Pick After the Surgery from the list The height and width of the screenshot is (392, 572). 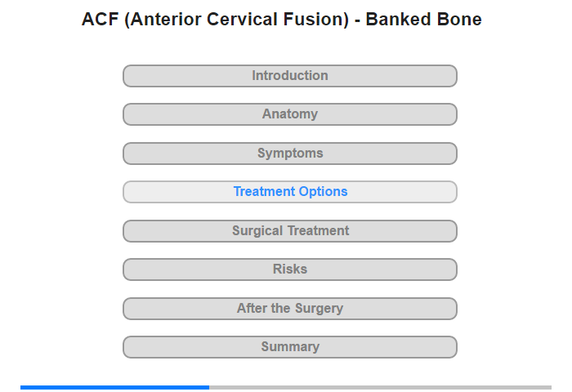289,309
